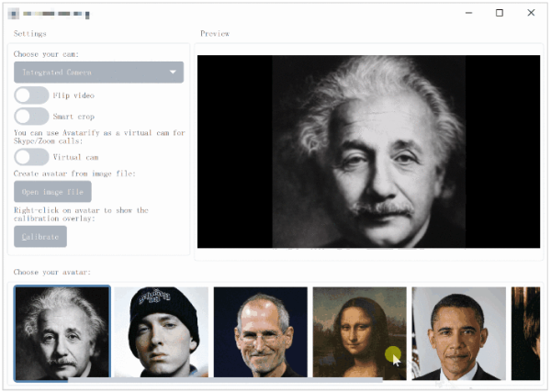
Task: Click the Open image file button
Action: tap(52, 192)
